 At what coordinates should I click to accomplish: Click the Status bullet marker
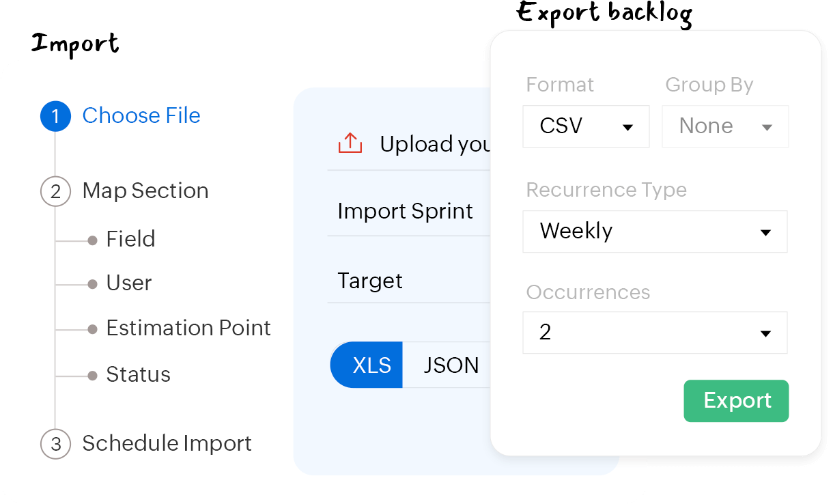(92, 376)
